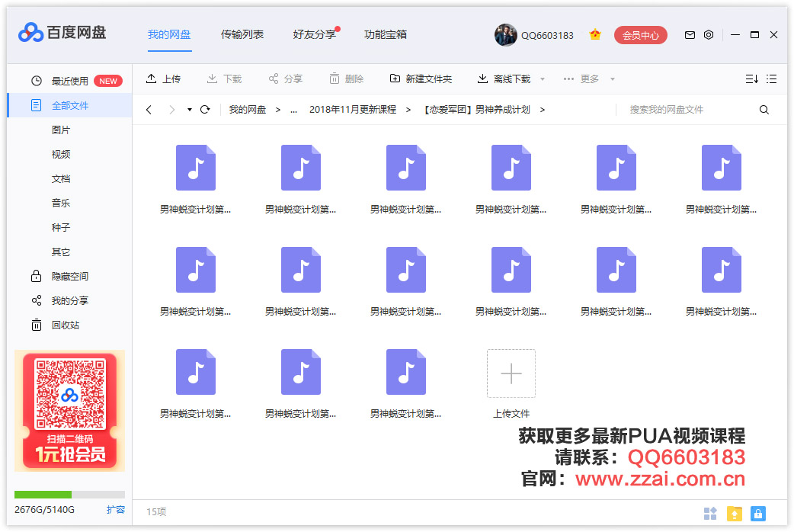Screen dimensions: 794x532
Task: Click the 【恋爱军团】男神养成计划 breadcrumb
Action: (x=476, y=110)
